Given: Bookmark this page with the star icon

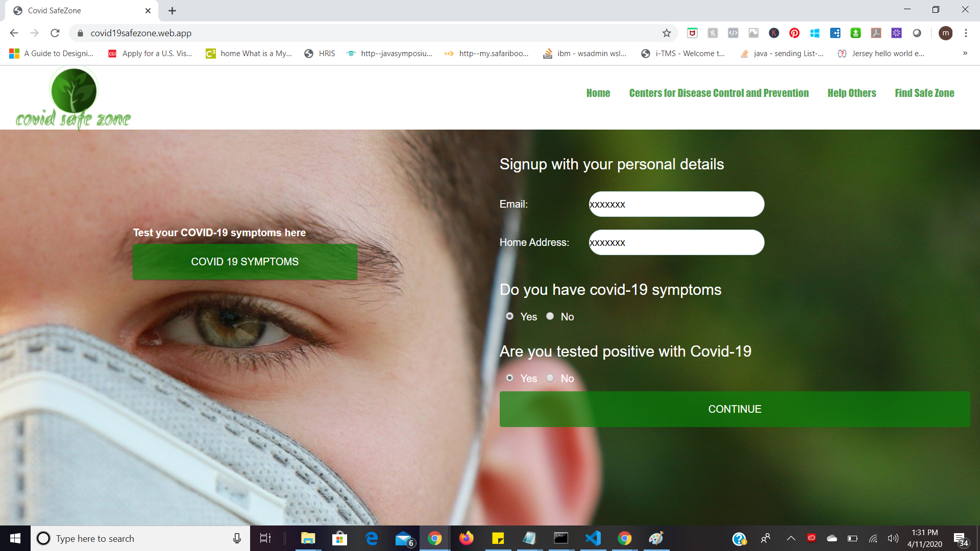Looking at the screenshot, I should tap(667, 33).
